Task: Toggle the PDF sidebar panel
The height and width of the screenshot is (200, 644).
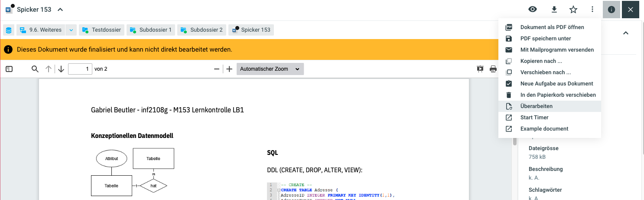Action: pyautogui.click(x=9, y=69)
